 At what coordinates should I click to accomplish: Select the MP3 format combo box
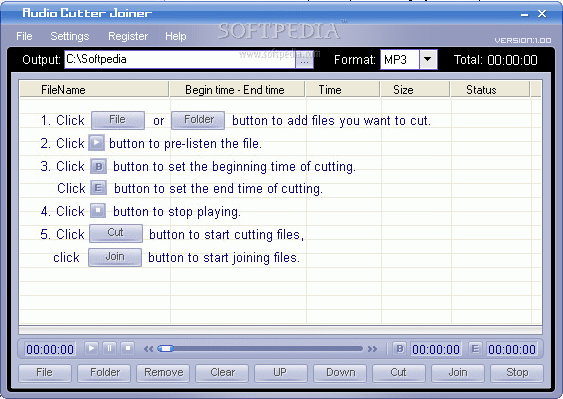[x=409, y=60]
